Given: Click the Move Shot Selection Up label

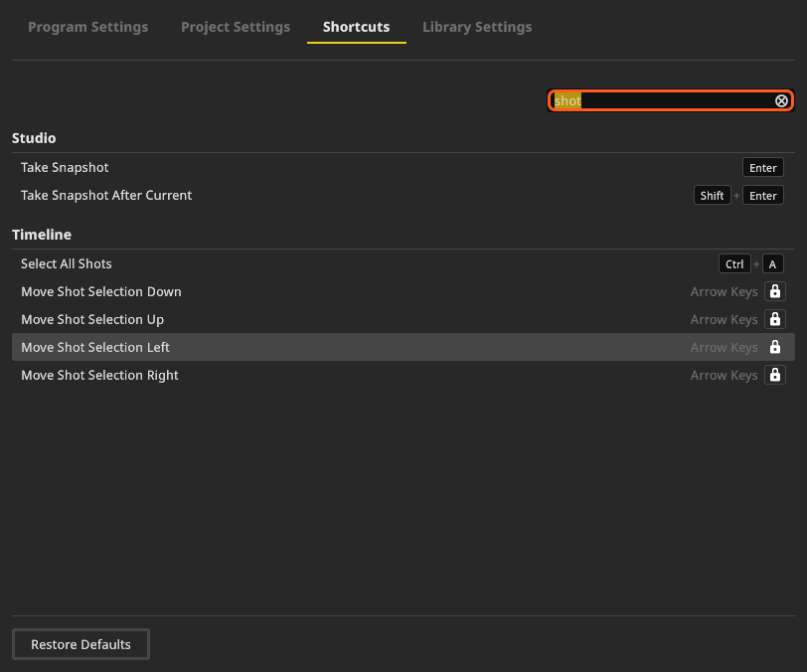Looking at the screenshot, I should tap(92, 319).
